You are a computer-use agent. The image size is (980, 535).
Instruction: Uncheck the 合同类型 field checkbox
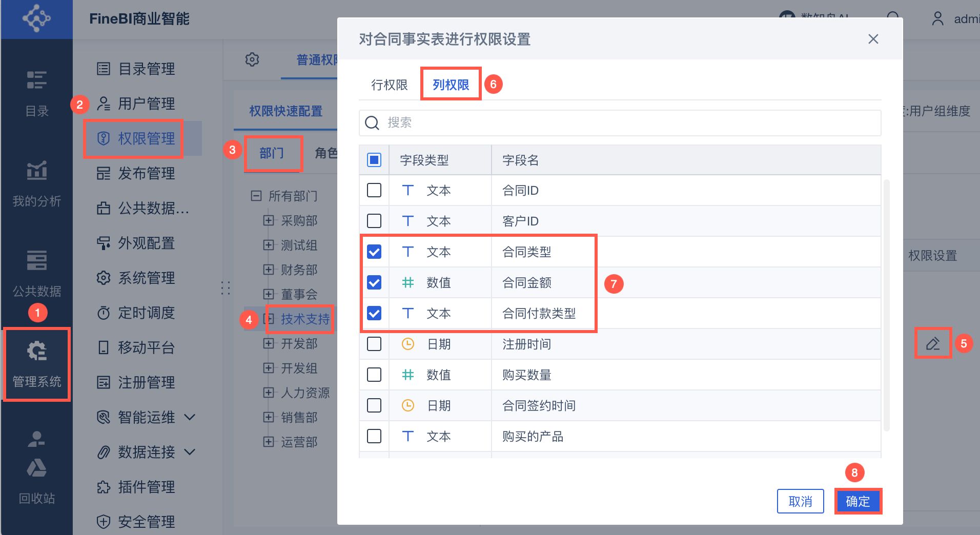tap(374, 252)
